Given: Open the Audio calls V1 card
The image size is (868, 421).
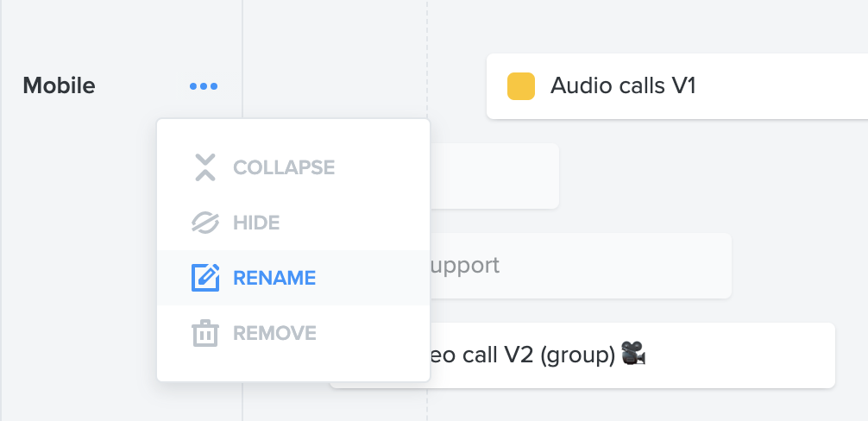Looking at the screenshot, I should 677,86.
